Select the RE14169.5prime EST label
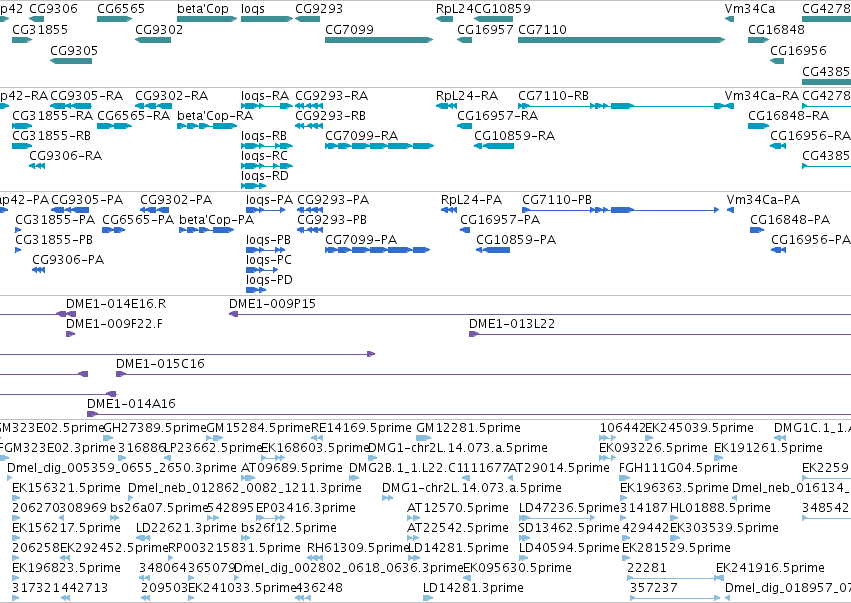 [x=361, y=428]
